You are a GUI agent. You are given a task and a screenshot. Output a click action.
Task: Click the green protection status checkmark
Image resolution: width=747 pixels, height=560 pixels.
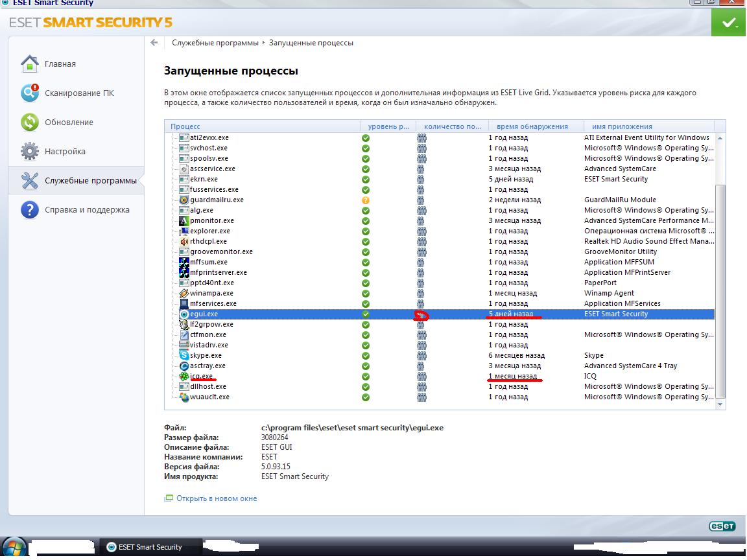(729, 23)
